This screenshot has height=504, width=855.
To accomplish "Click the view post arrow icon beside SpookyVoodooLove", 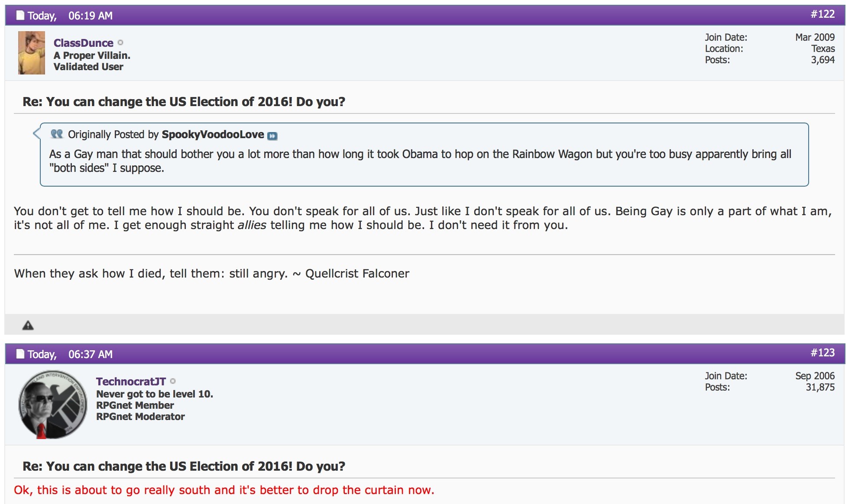I will 272,136.
